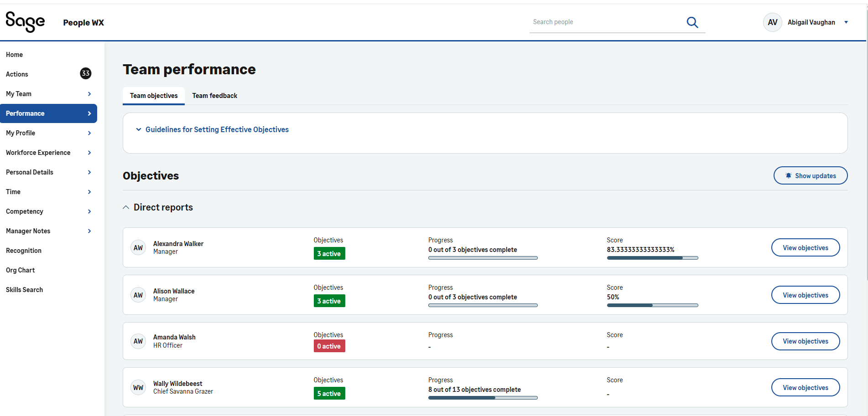
Task: Open the user account dropdown arrow
Action: (846, 22)
